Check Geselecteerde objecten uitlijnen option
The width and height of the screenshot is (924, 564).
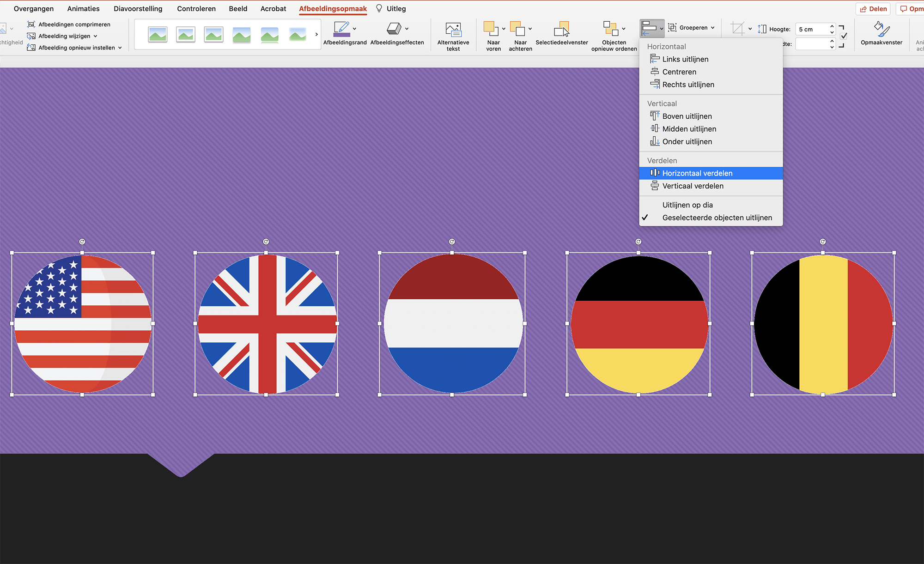click(717, 218)
